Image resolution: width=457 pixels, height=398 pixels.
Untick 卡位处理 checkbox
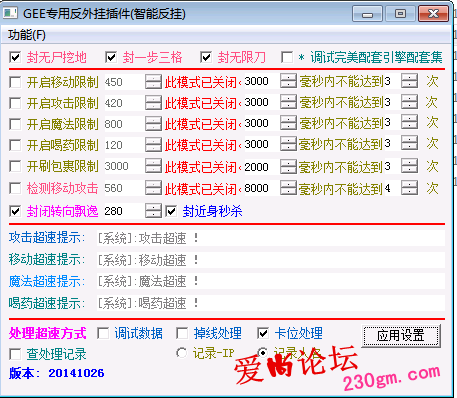[x=263, y=333]
